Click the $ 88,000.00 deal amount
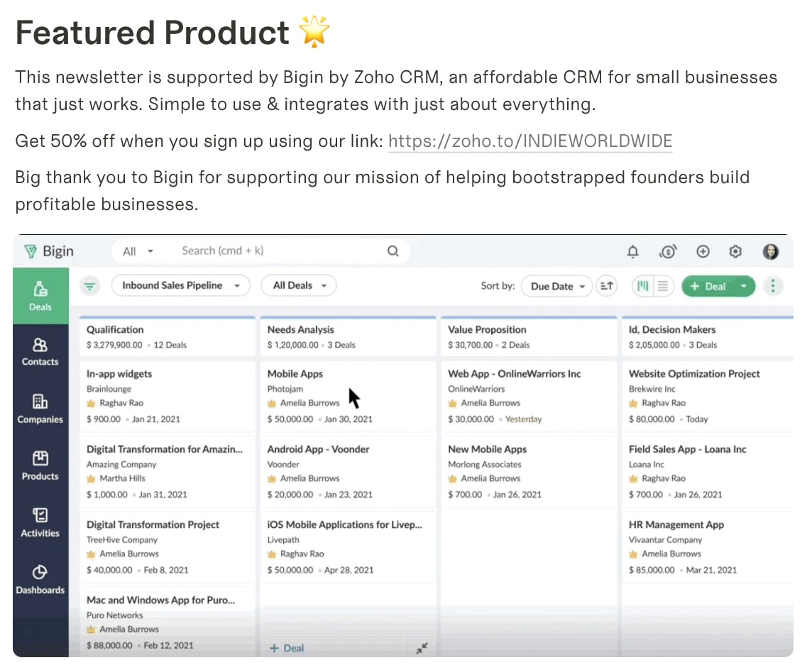Screen dimensions: 812x670 pyautogui.click(x=109, y=645)
